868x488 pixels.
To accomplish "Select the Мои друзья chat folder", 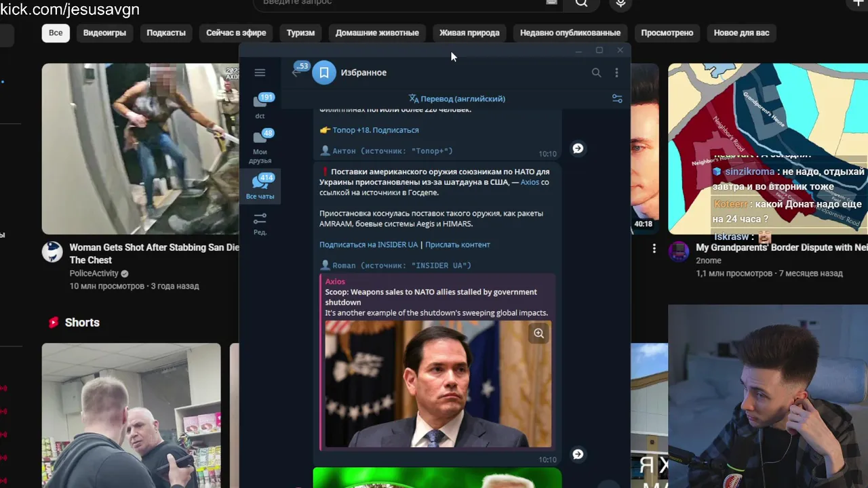I will (260, 147).
